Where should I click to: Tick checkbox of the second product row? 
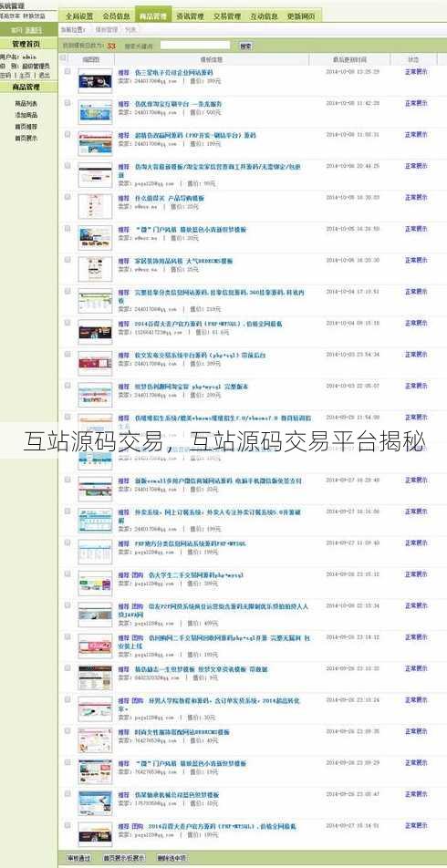click(x=68, y=103)
